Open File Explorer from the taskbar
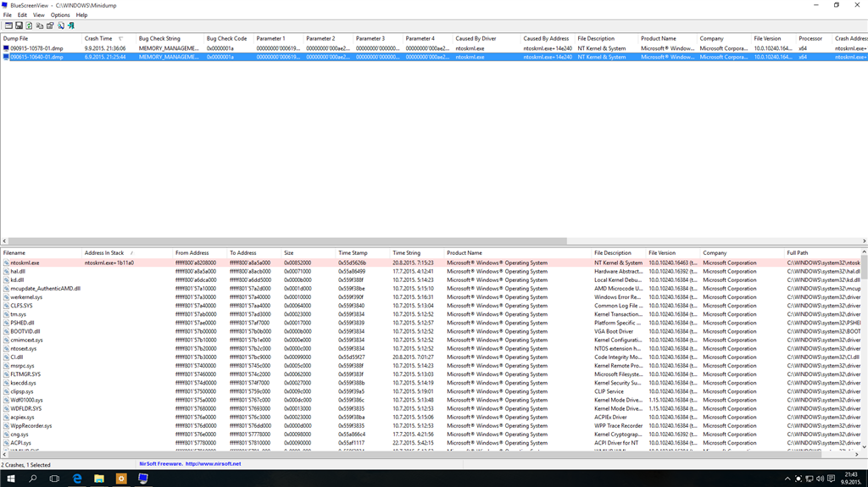This screenshot has height=487, width=868. (99, 479)
